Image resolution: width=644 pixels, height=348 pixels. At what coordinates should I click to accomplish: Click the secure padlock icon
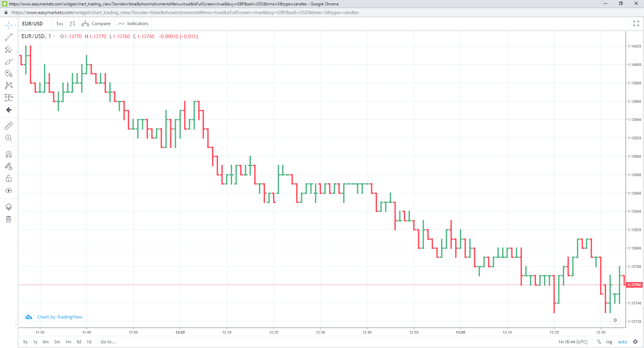point(6,12)
